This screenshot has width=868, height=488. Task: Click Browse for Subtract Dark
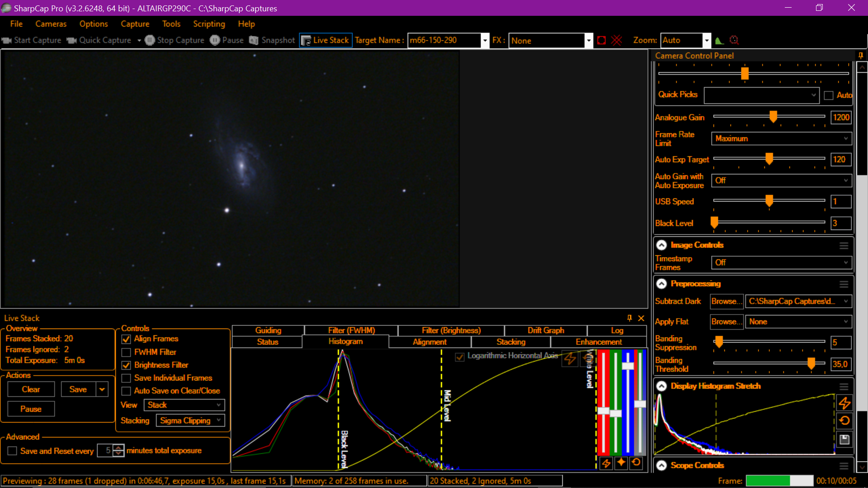tap(726, 301)
